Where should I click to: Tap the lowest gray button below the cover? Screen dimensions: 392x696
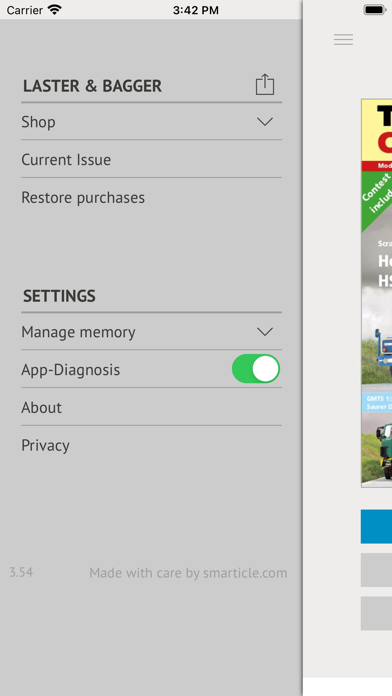point(376,613)
